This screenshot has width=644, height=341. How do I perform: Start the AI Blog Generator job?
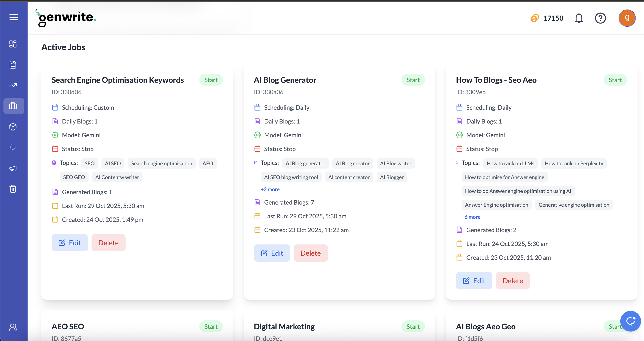(x=413, y=80)
